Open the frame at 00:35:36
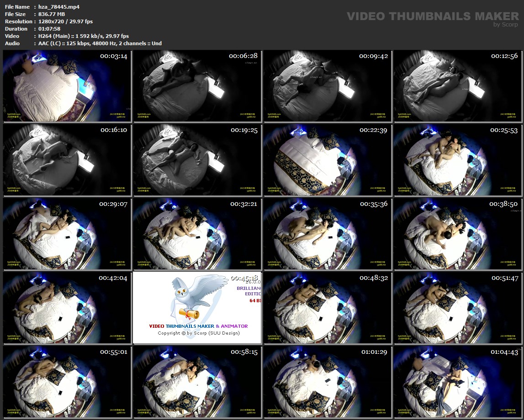 click(x=327, y=234)
